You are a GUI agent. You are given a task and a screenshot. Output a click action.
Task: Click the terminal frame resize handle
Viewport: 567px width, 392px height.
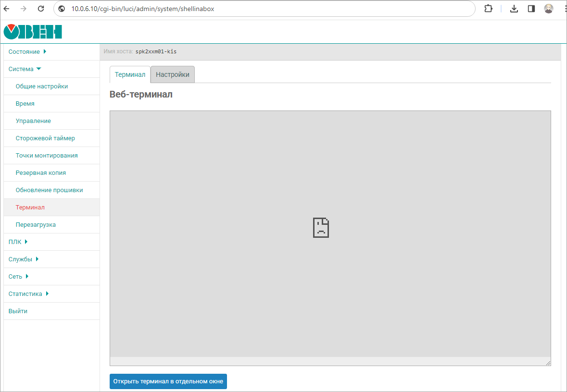(548, 363)
